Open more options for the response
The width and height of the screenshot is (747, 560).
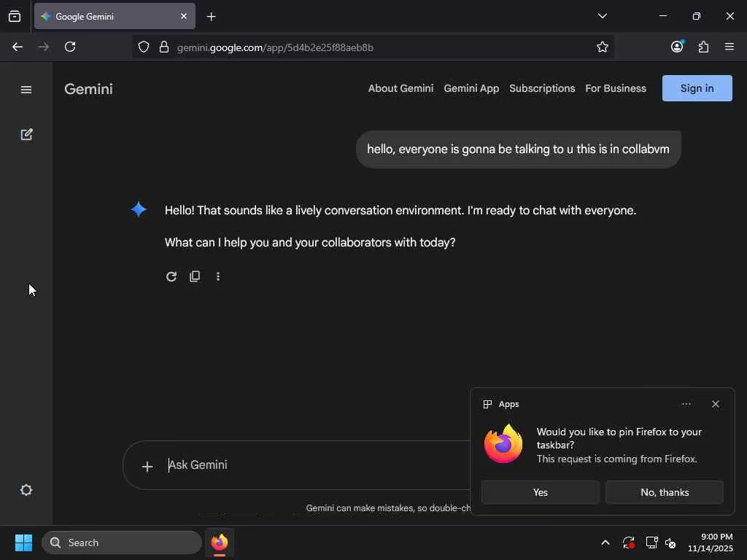point(217,276)
